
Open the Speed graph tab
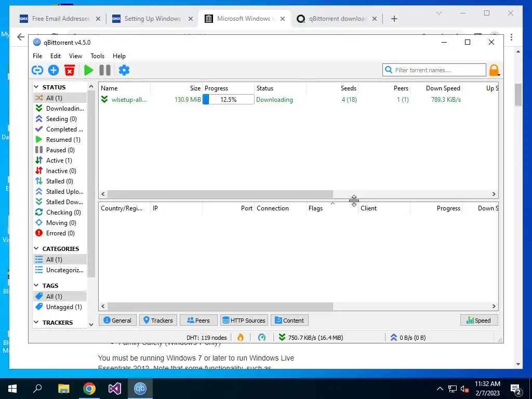[478, 320]
